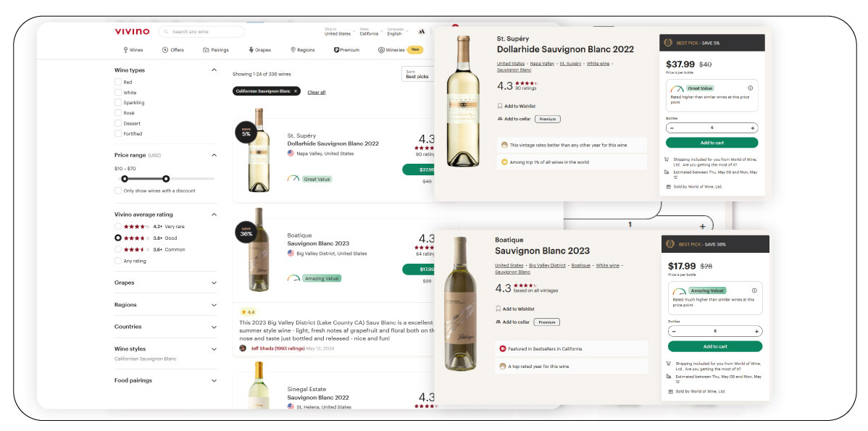Click the search magnifier icon
This screenshot has width=868, height=431.
[x=167, y=32]
